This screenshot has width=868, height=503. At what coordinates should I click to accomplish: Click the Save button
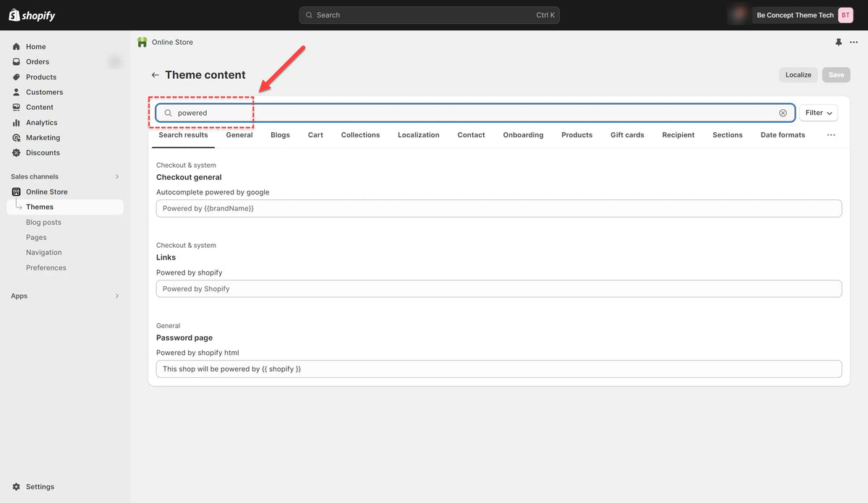(836, 75)
